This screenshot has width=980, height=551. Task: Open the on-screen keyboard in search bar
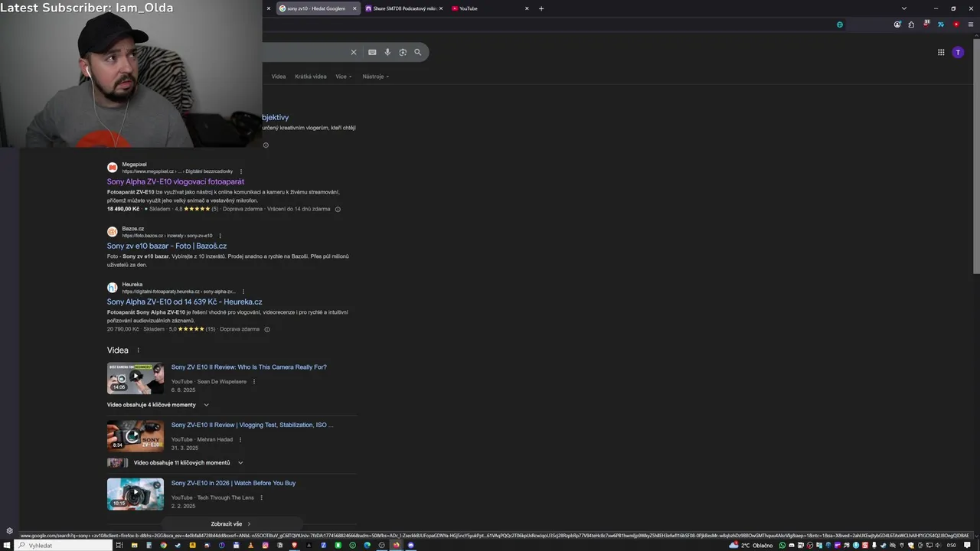coord(372,52)
